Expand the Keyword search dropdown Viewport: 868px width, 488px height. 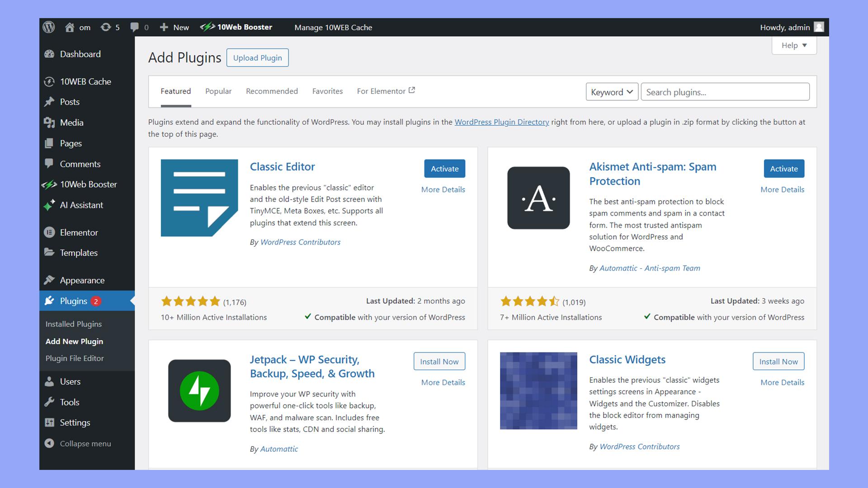(x=610, y=92)
